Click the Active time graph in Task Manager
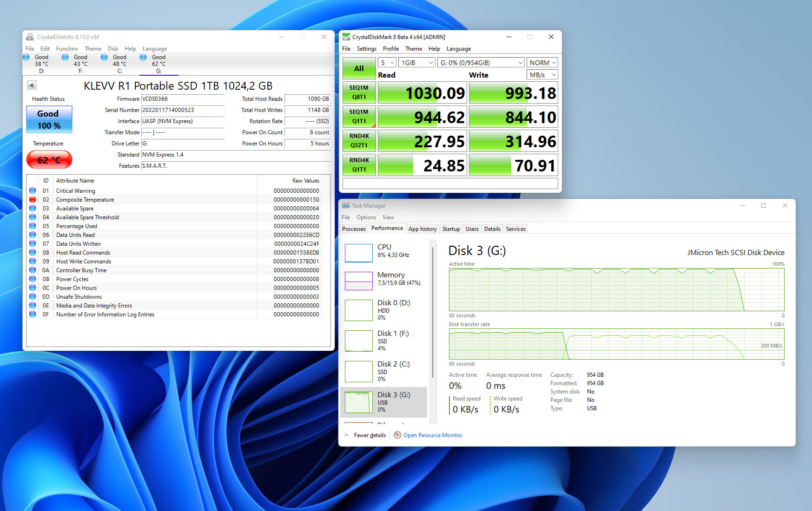This screenshot has width=812, height=511. tap(616, 289)
